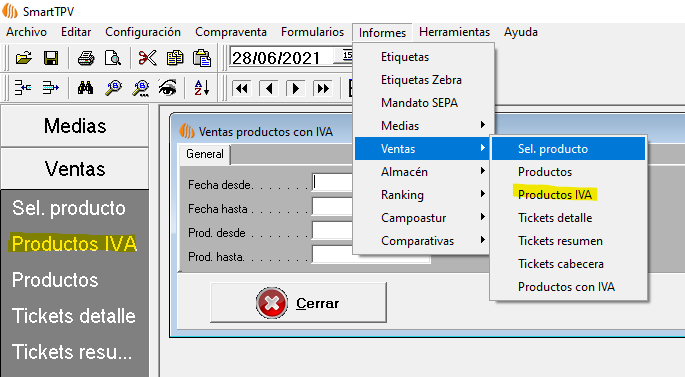Click the Fecha hasta input field

pyautogui.click(x=333, y=206)
